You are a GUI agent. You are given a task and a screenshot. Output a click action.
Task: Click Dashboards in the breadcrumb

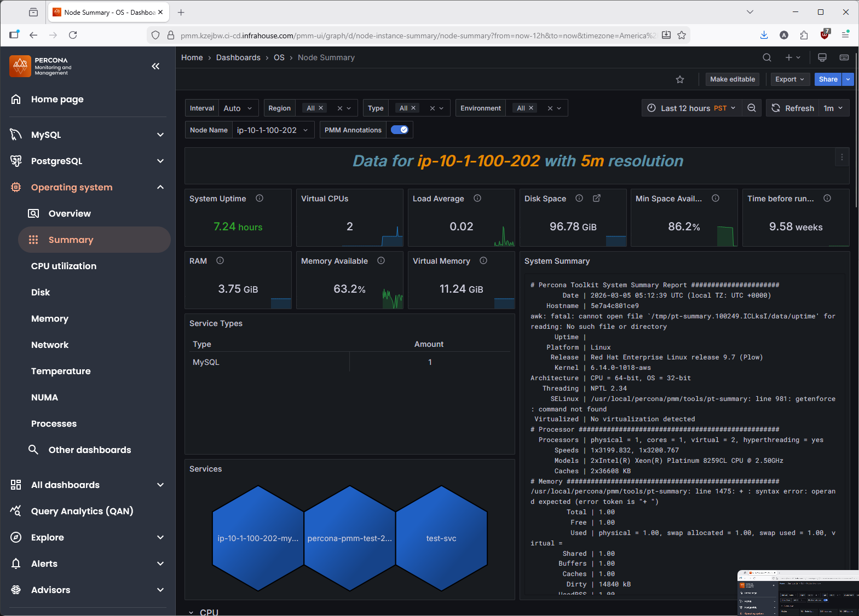(x=238, y=57)
